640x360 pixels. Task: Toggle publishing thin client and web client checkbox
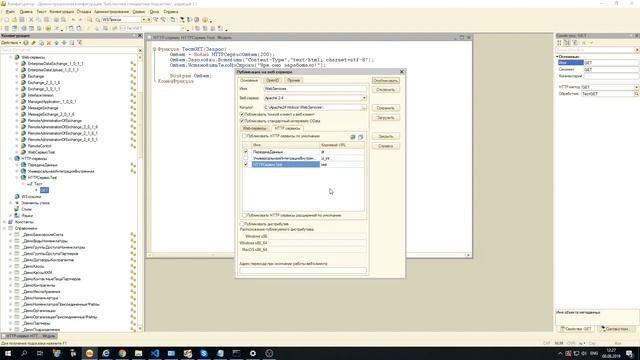click(x=242, y=114)
